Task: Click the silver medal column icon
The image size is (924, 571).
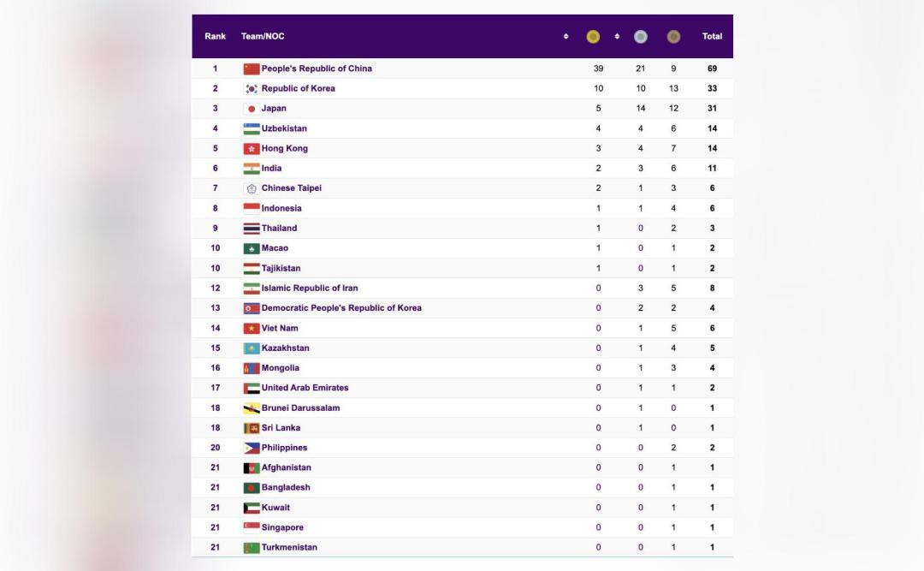Action: (639, 36)
